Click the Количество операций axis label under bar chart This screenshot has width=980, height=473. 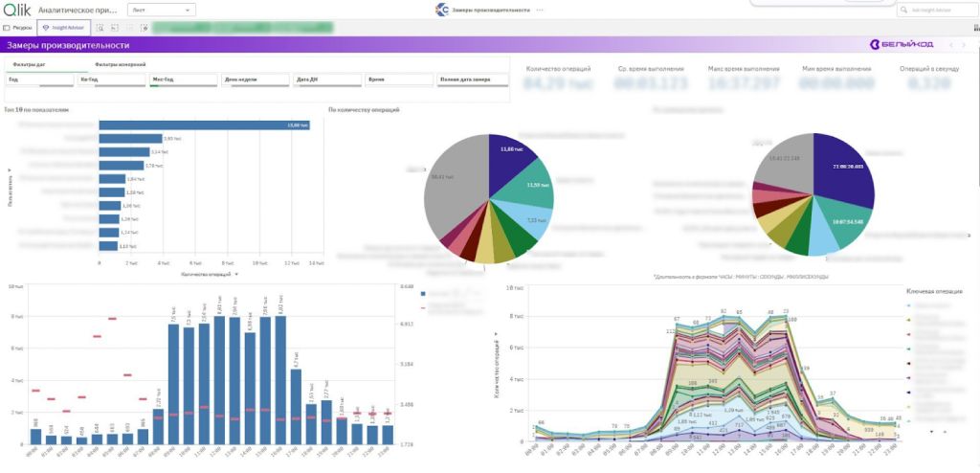tap(207, 274)
